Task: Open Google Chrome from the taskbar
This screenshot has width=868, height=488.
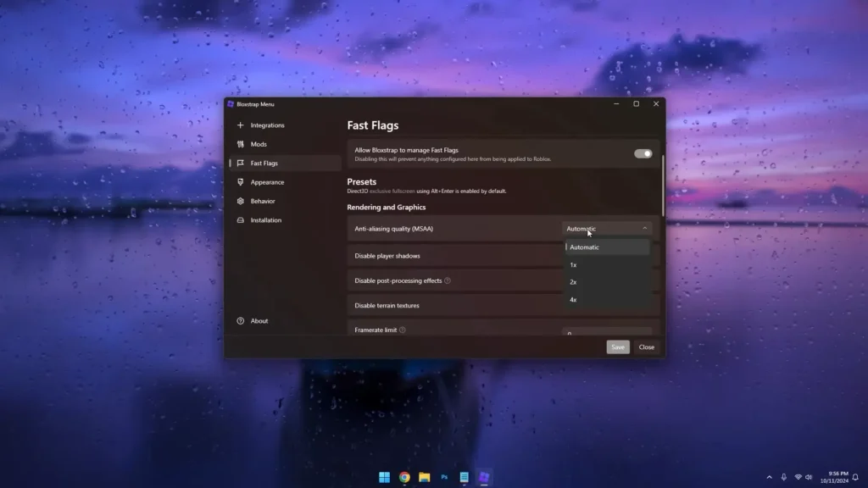Action: (x=404, y=477)
